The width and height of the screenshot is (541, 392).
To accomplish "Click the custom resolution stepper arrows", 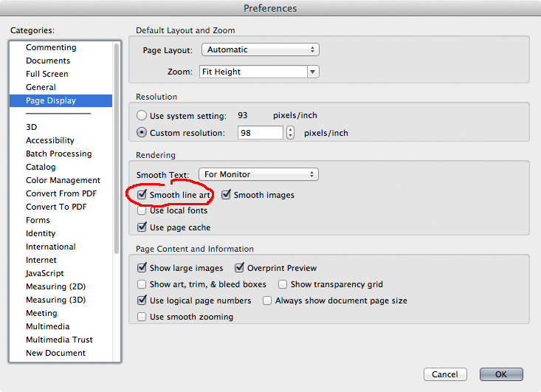I will [x=291, y=133].
